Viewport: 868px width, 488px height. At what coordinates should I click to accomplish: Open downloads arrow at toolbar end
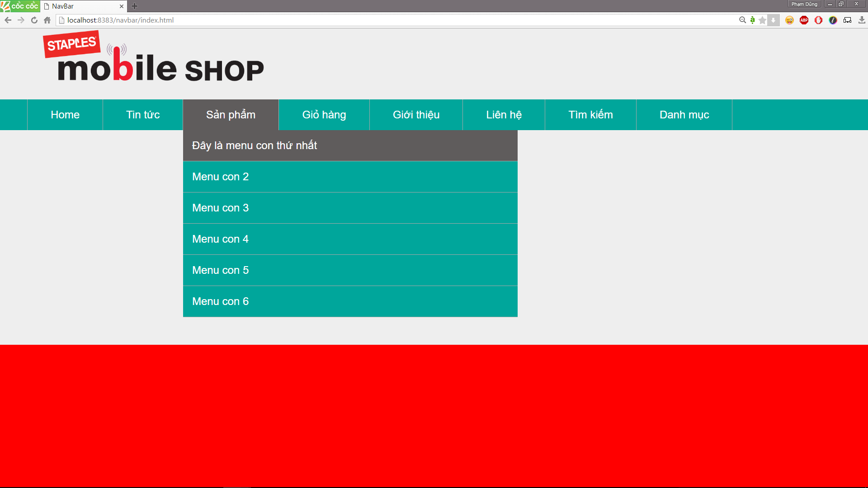coord(862,20)
